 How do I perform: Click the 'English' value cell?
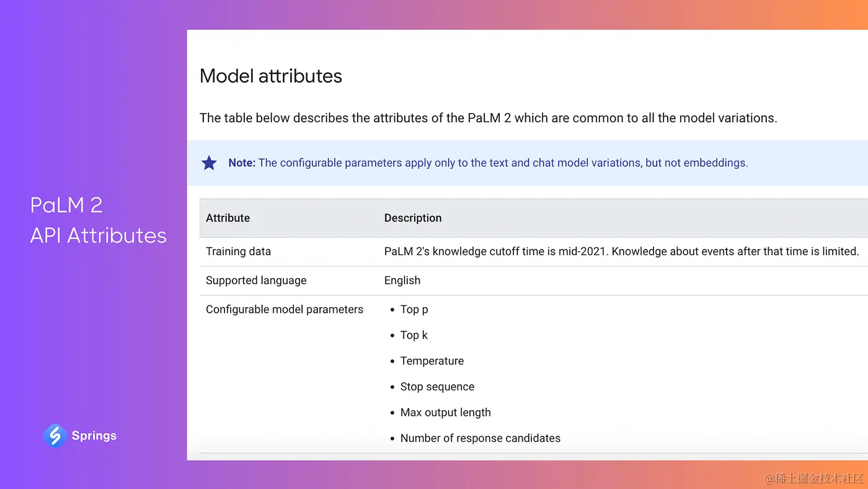[402, 280]
